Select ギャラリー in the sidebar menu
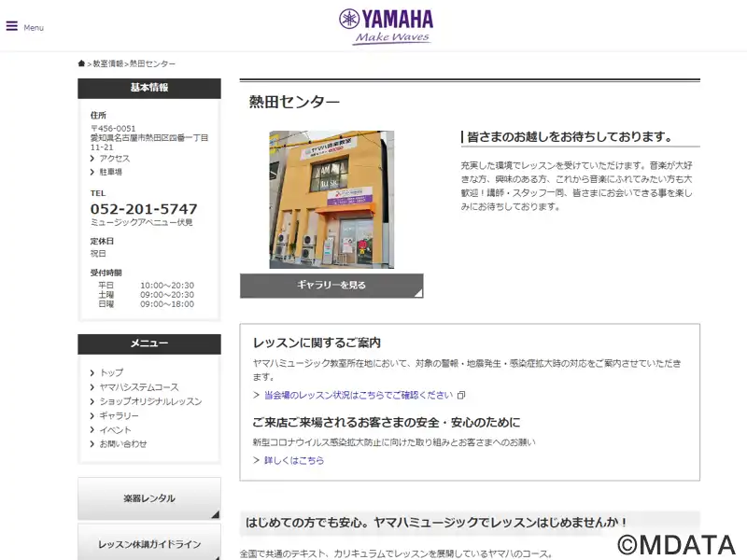Image resolution: width=747 pixels, height=560 pixels. pos(120,415)
